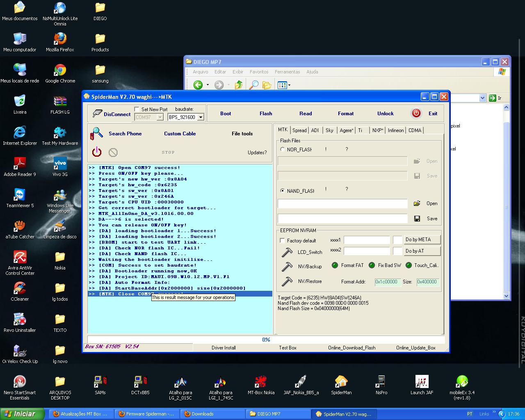Click the Iniciar start button
This screenshot has height=420, width=525.
tap(22, 414)
